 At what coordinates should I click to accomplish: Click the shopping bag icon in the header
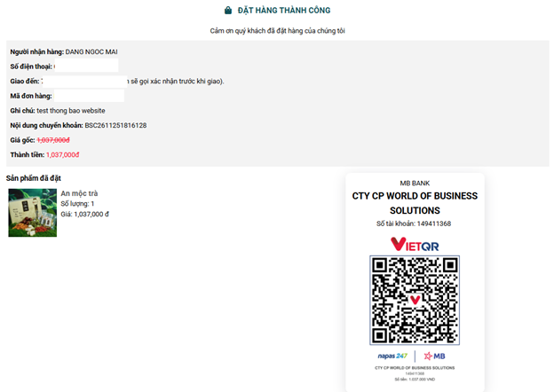(x=228, y=11)
